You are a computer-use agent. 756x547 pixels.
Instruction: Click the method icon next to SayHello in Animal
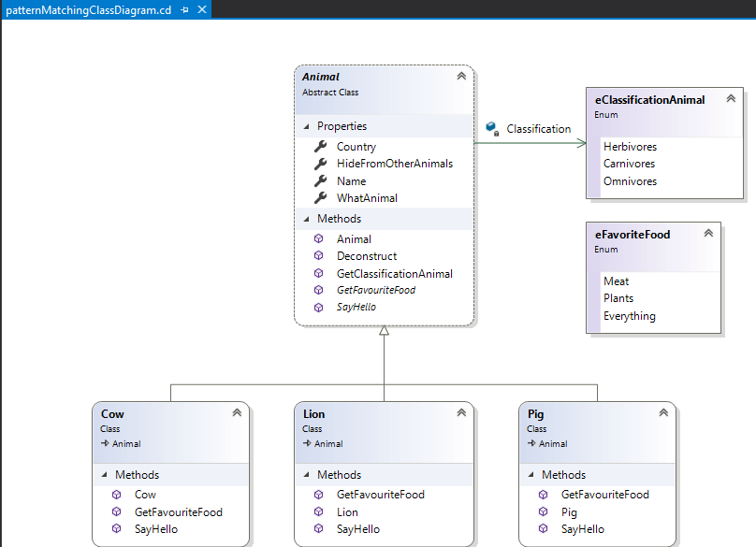click(x=321, y=307)
